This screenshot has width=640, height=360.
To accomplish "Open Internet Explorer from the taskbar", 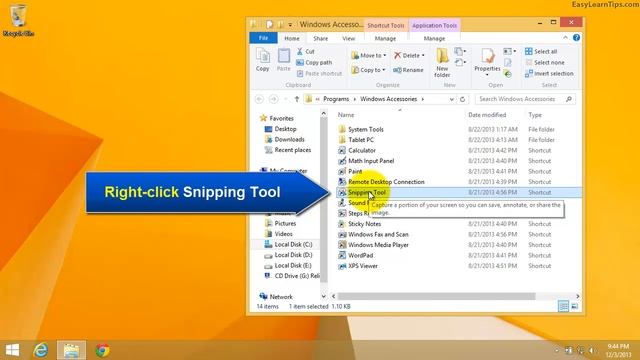I will (40, 350).
